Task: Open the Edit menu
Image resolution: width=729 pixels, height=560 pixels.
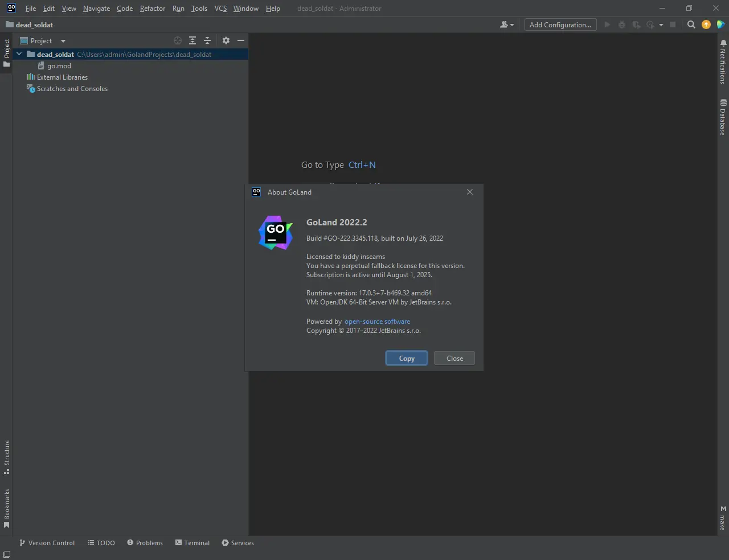Action: click(49, 9)
